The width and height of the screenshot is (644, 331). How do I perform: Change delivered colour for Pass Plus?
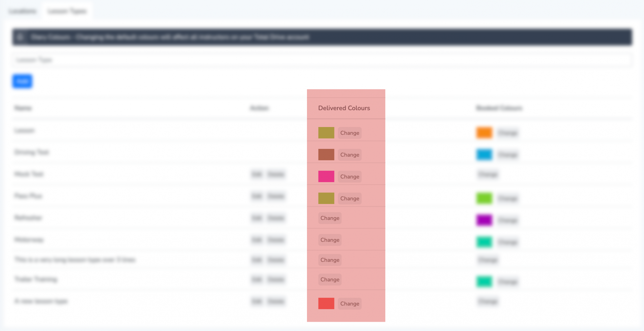[x=350, y=198]
